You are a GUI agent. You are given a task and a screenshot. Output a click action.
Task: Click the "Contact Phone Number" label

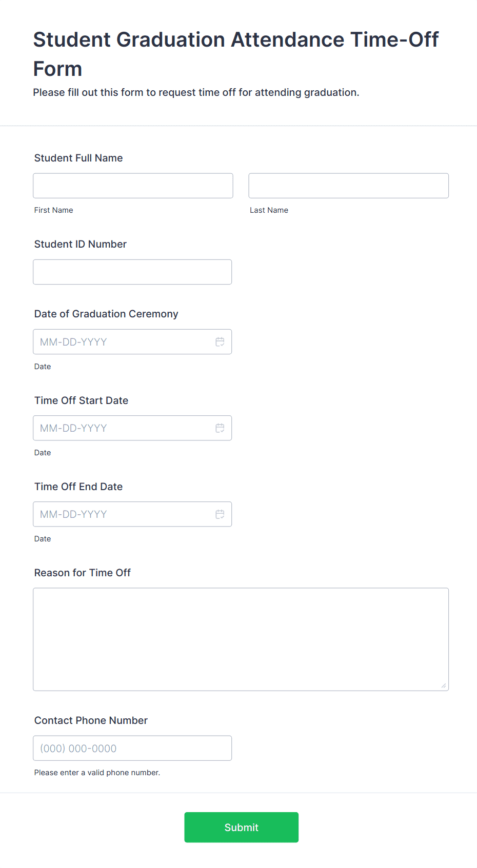91,720
